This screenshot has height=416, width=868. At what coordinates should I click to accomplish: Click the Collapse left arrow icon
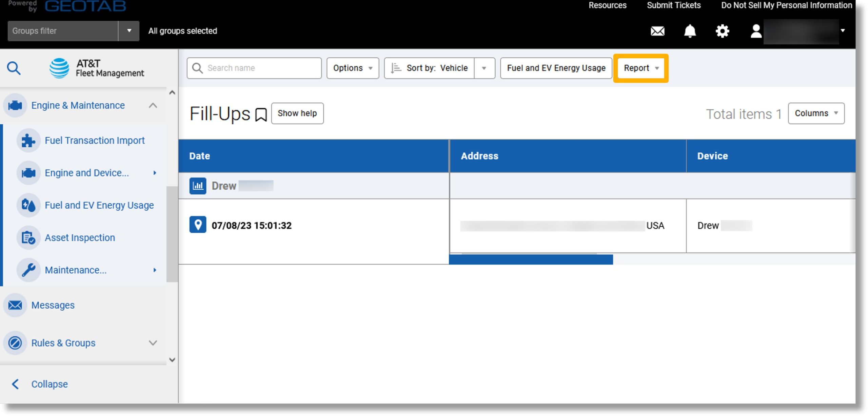point(15,384)
